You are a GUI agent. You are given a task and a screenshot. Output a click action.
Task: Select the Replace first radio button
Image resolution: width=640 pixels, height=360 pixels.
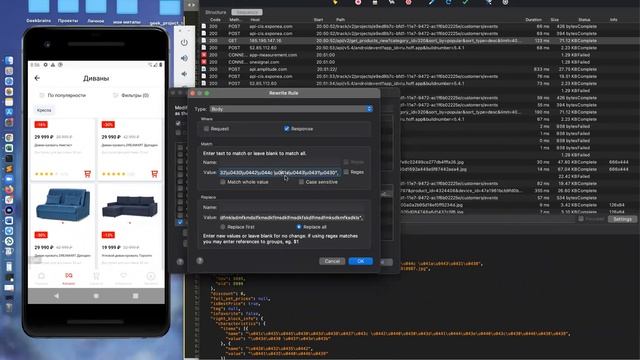click(x=222, y=227)
